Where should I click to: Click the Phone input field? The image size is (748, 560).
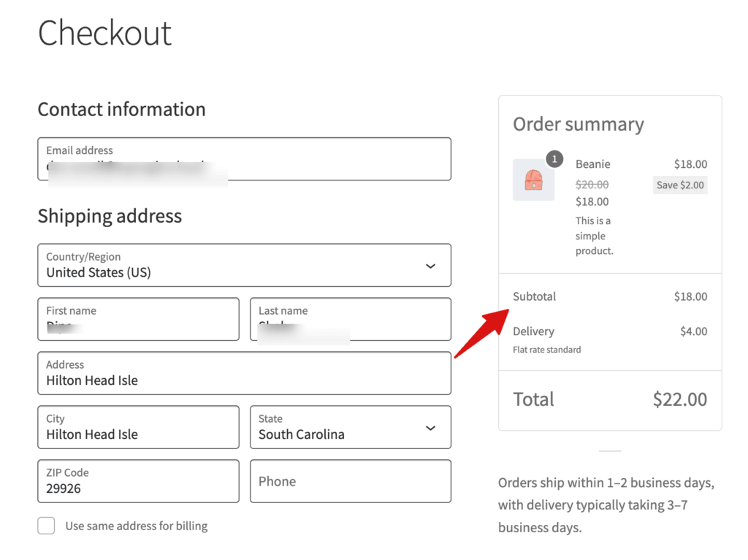[x=351, y=481]
